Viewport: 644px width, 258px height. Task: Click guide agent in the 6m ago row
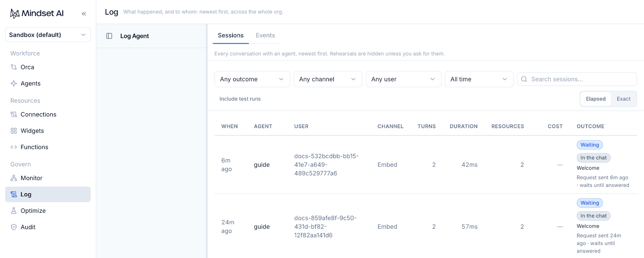click(x=262, y=165)
